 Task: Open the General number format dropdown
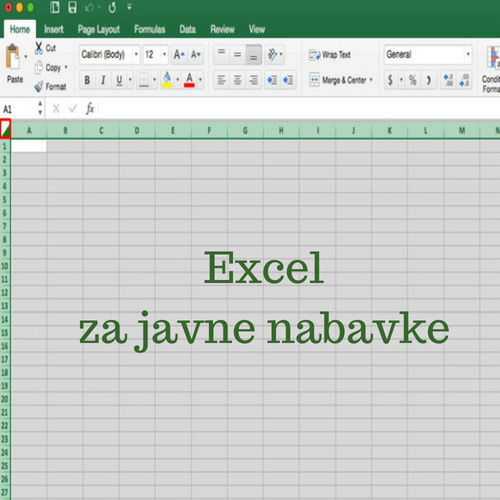click(468, 54)
